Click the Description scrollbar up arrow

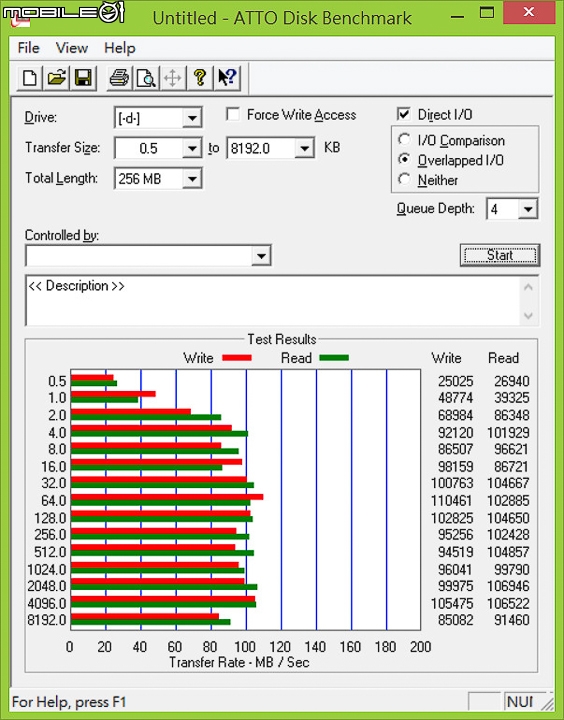click(528, 287)
